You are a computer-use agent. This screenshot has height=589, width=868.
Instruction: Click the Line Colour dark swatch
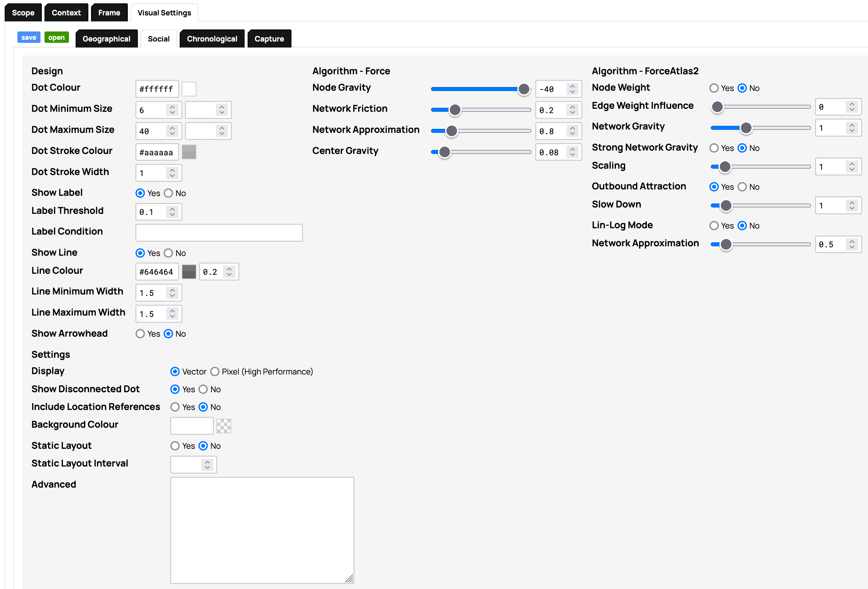point(189,271)
